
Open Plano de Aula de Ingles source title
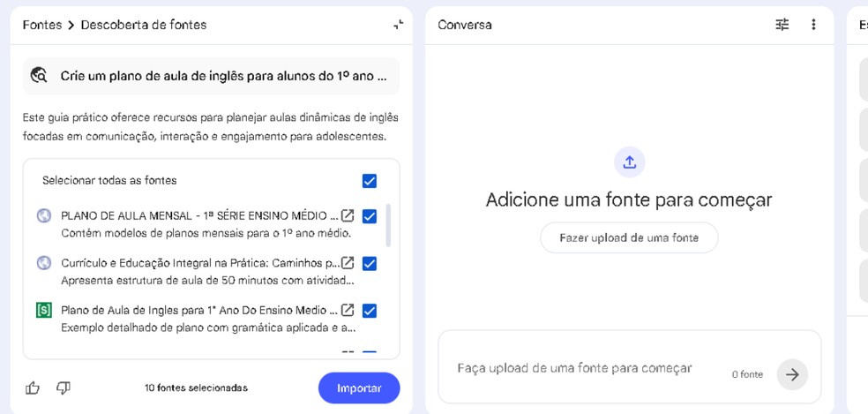tap(199, 310)
